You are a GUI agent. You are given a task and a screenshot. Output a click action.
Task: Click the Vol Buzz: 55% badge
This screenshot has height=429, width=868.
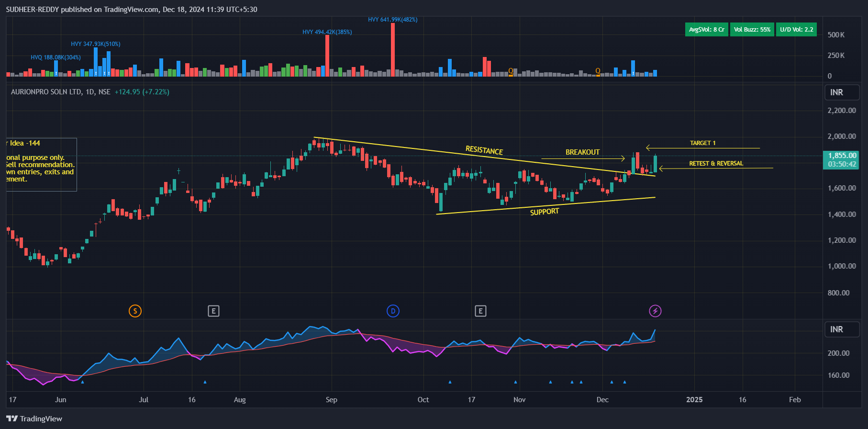click(x=752, y=30)
